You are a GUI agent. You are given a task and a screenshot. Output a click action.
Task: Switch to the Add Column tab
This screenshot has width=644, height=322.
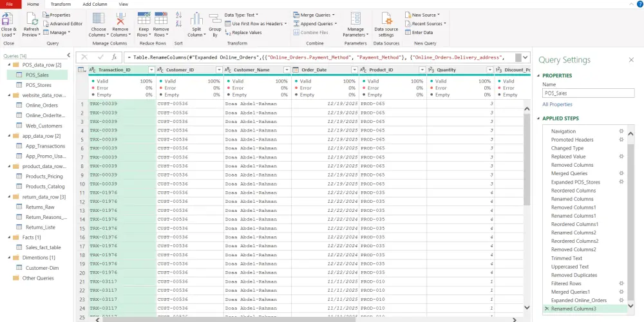(x=95, y=4)
